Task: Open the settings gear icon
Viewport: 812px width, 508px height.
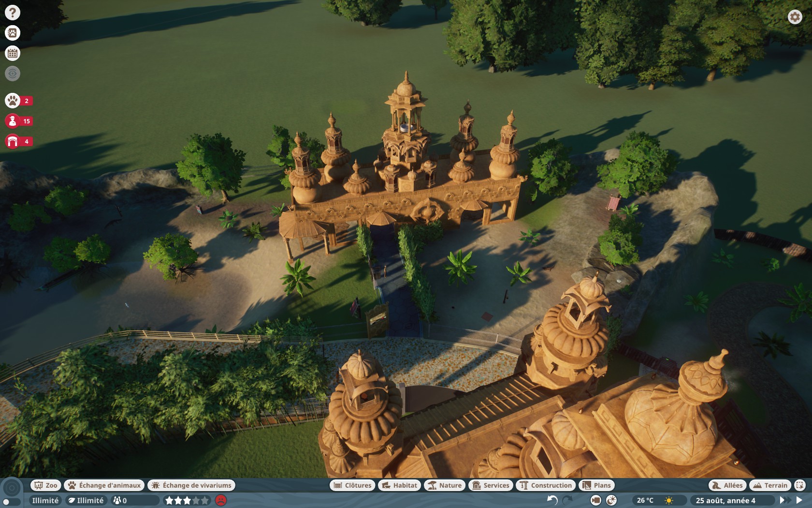Action: pyautogui.click(x=795, y=17)
